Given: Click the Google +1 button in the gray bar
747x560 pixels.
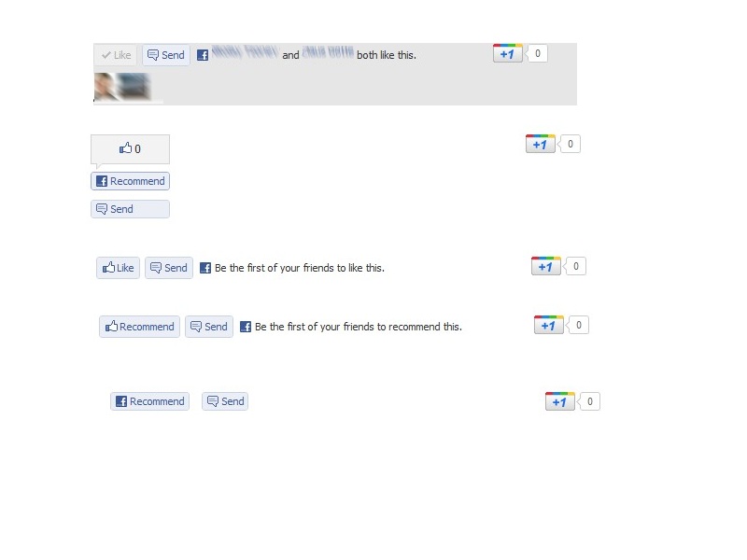Looking at the screenshot, I should [x=508, y=53].
